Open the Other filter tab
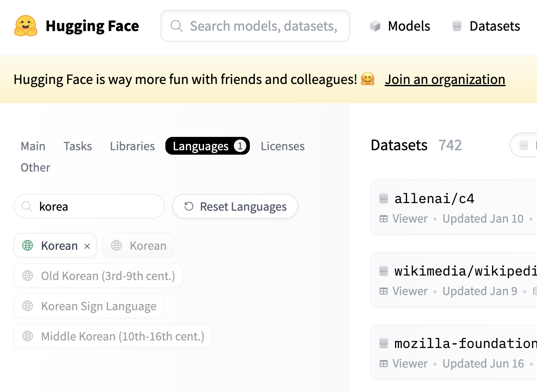Viewport: 537px width, 392px height. [36, 168]
